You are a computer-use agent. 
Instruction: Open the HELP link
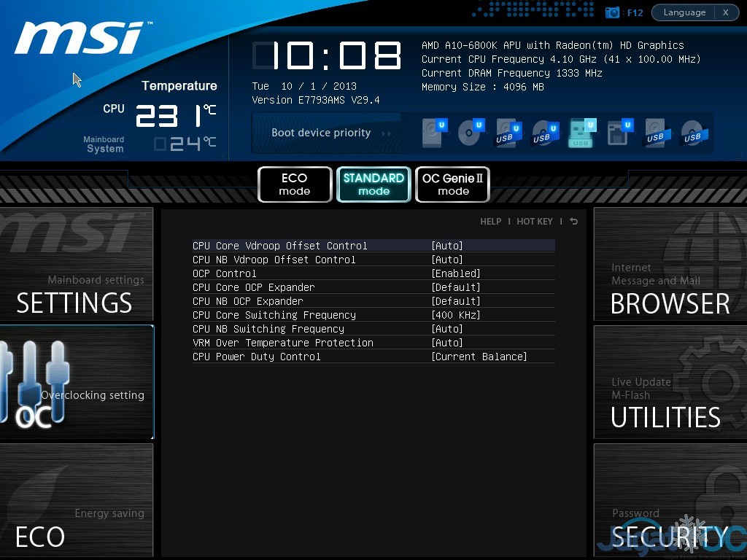[491, 222]
